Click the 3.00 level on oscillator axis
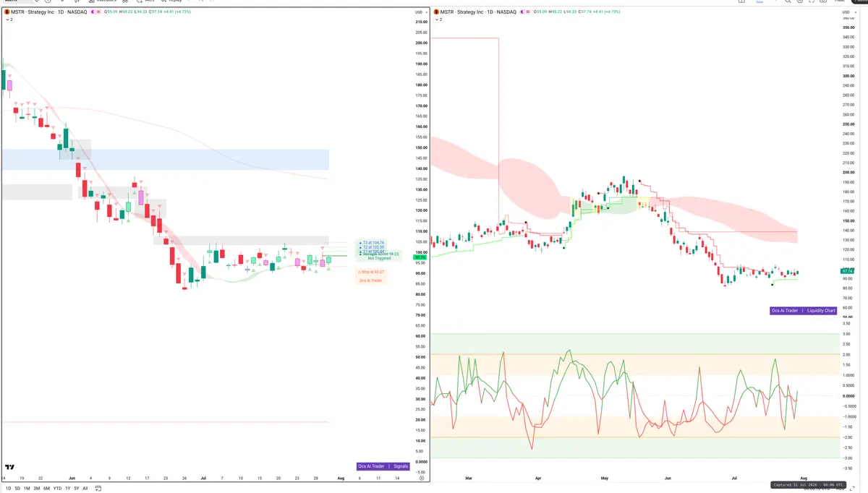 pyautogui.click(x=846, y=333)
